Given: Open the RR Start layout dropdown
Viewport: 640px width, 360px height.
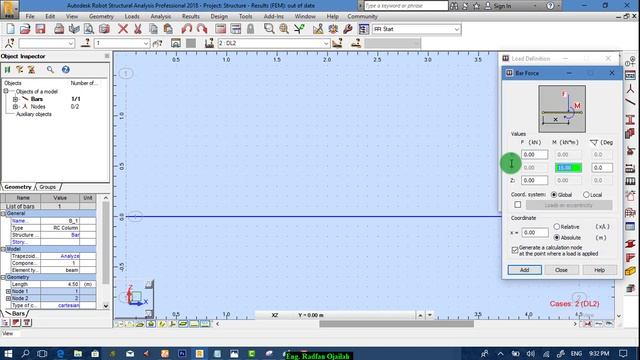Looking at the screenshot, I should tap(456, 29).
